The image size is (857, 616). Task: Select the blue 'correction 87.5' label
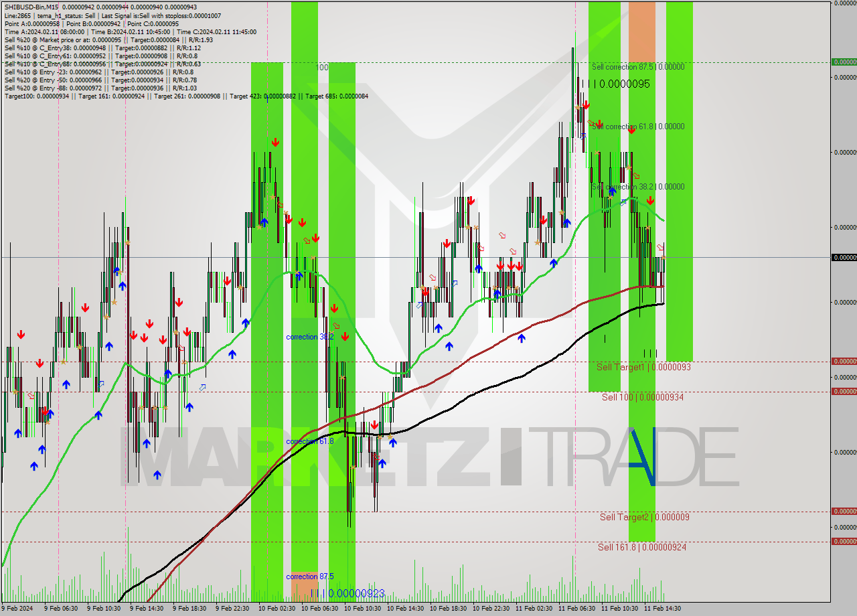[309, 576]
